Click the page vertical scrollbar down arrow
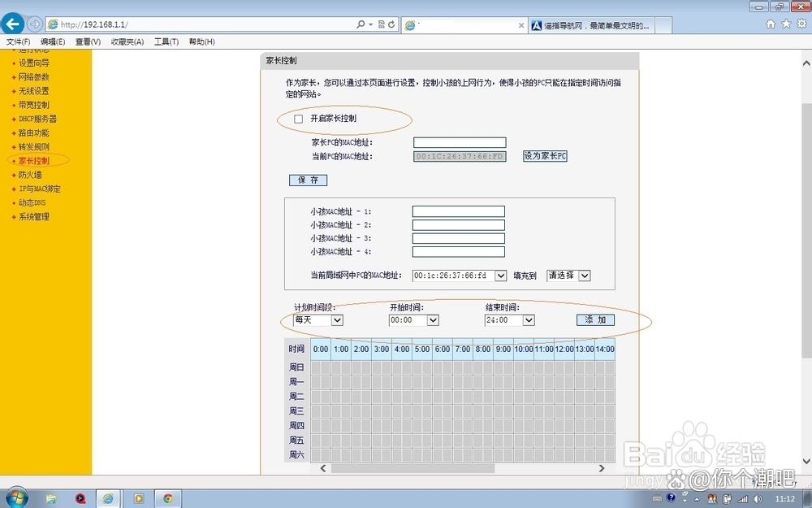The image size is (812, 508). [806, 461]
